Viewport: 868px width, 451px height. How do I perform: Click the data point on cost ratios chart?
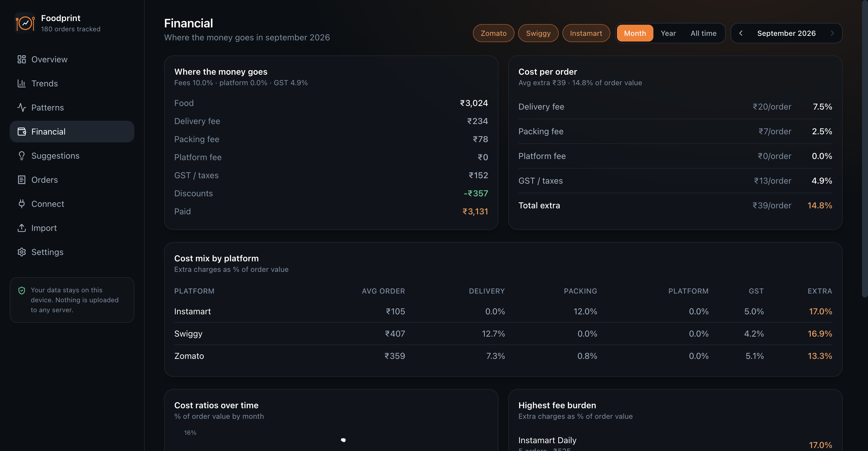343,440
